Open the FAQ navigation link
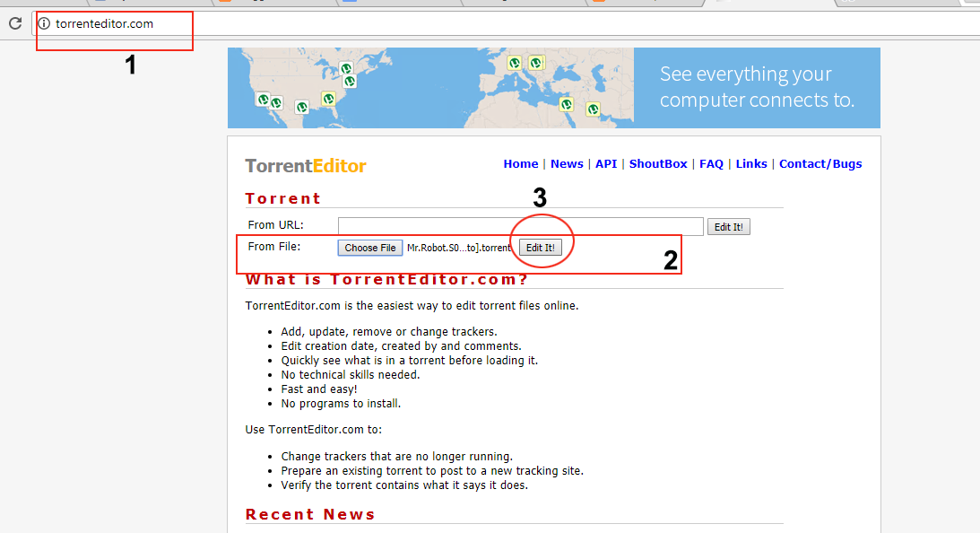 (711, 164)
